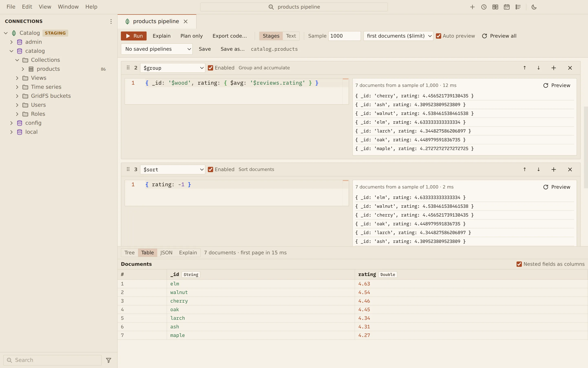Toggle dark mode with the moon icon
The height and width of the screenshot is (368, 588).
point(534,7)
